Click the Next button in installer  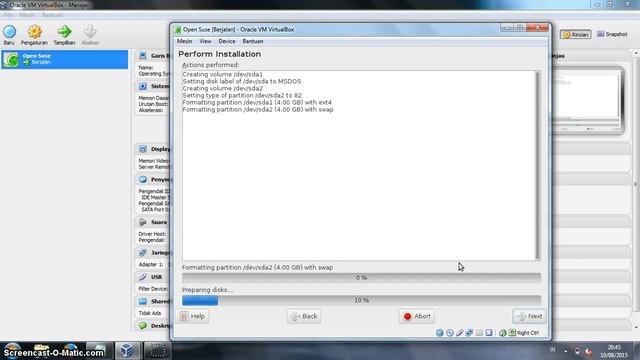point(530,316)
